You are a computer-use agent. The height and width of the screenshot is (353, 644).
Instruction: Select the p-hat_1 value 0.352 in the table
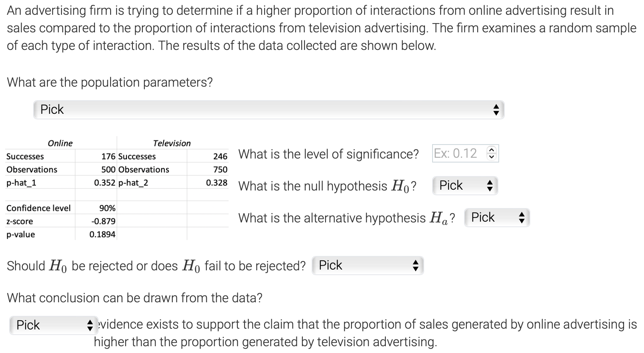[x=105, y=182]
